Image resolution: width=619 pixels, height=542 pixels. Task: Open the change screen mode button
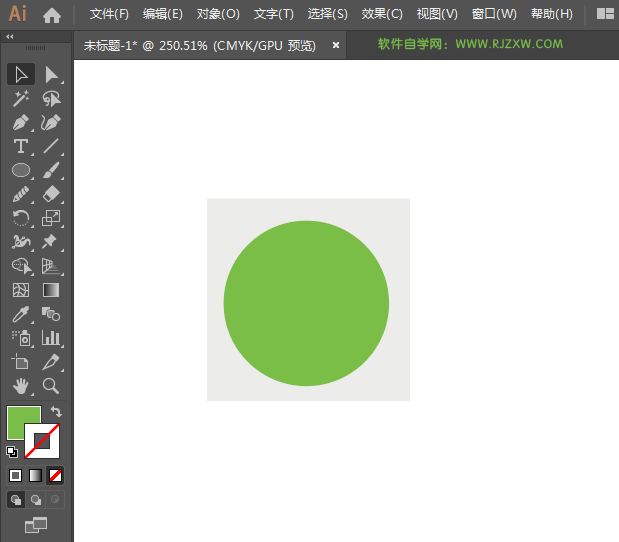[36, 524]
